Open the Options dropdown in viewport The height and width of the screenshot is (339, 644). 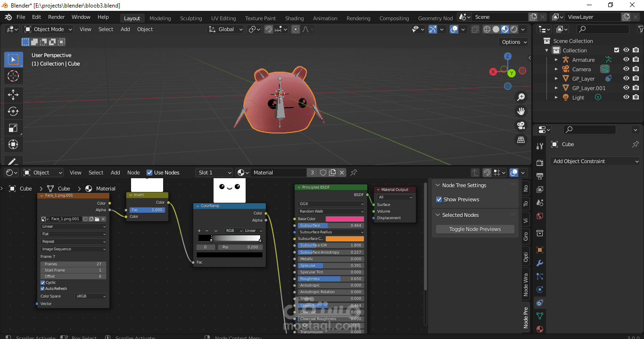(x=514, y=42)
